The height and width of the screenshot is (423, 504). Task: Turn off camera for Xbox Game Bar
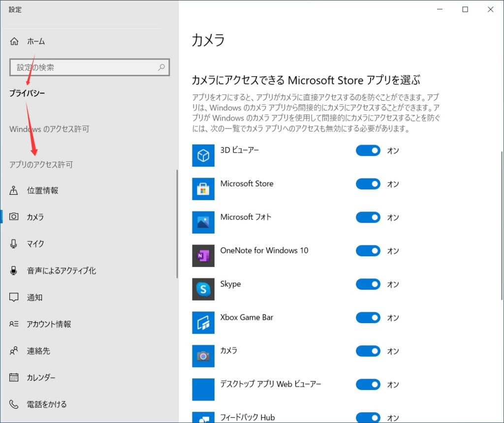[x=368, y=318]
